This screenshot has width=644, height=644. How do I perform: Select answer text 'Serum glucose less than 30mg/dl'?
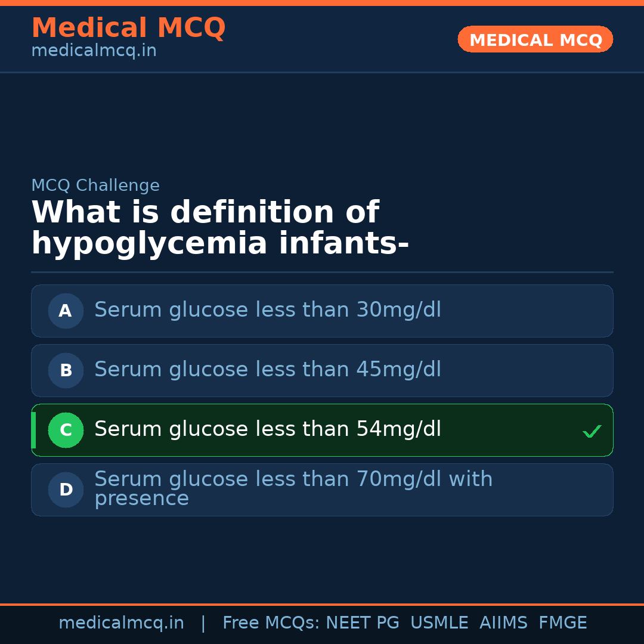267,310
